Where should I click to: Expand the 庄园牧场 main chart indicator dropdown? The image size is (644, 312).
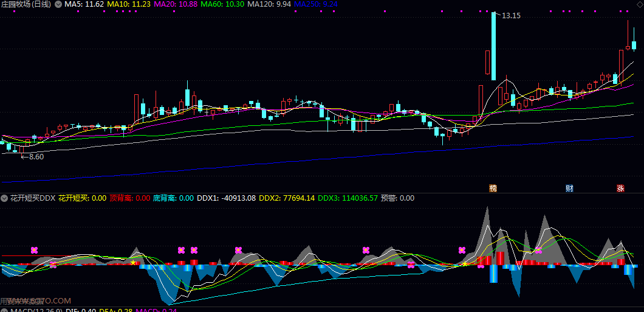pyautogui.click(x=58, y=4)
